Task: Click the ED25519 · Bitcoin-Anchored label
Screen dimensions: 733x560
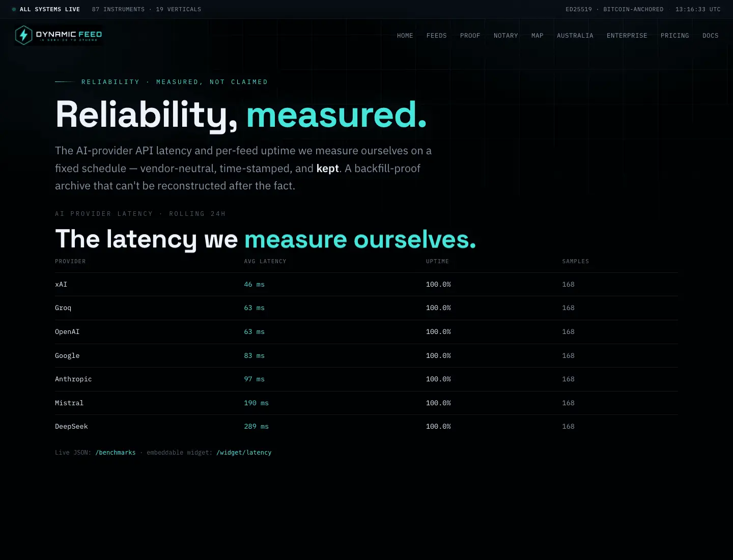Action: pyautogui.click(x=614, y=9)
